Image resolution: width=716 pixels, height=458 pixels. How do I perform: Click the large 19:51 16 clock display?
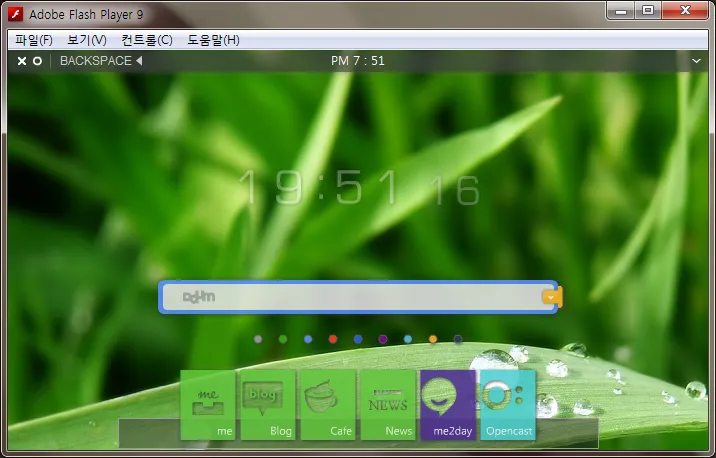click(x=359, y=187)
